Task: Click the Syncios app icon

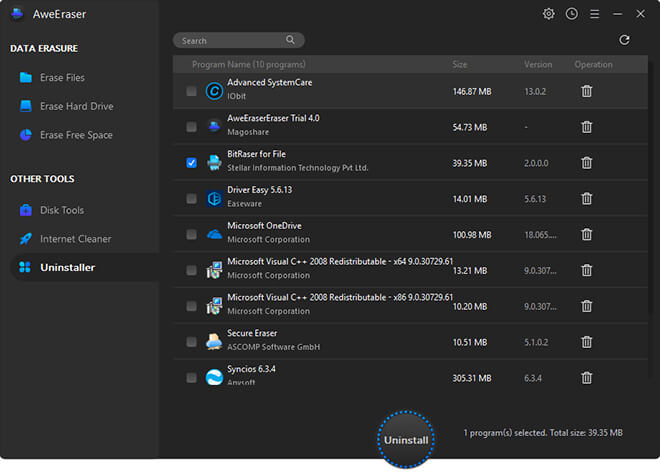Action: pyautogui.click(x=214, y=377)
